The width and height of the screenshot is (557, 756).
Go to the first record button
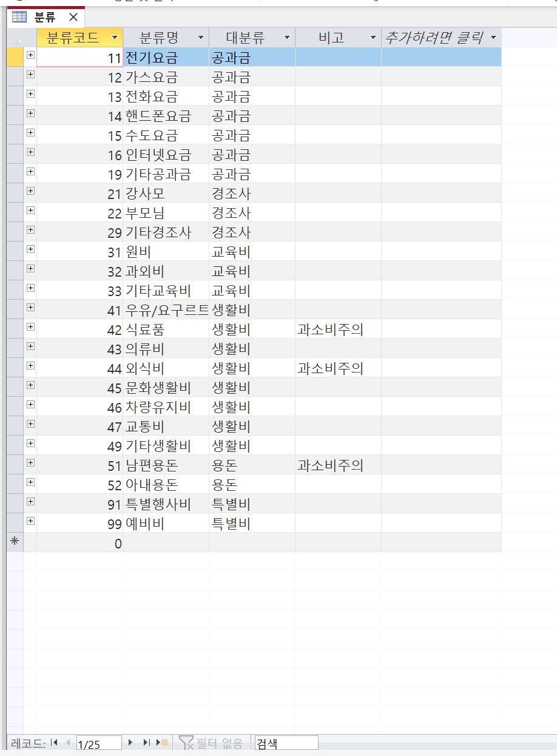coord(55,743)
